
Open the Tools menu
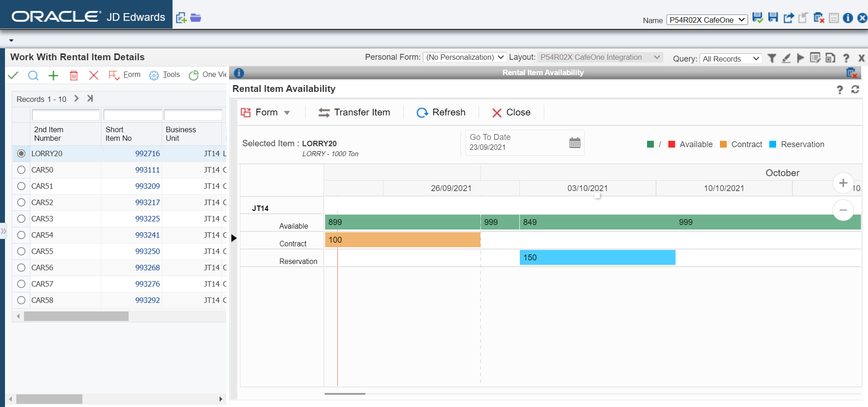(165, 75)
